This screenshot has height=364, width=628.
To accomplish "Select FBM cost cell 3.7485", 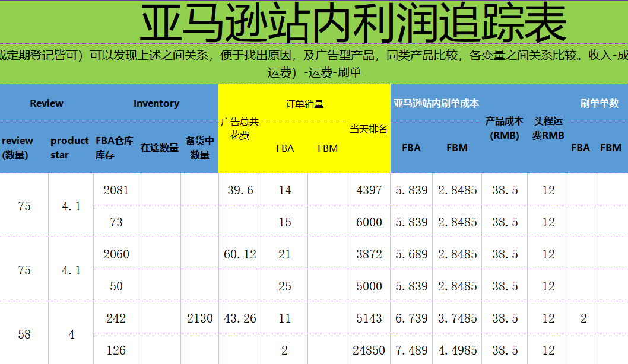I will [458, 318].
